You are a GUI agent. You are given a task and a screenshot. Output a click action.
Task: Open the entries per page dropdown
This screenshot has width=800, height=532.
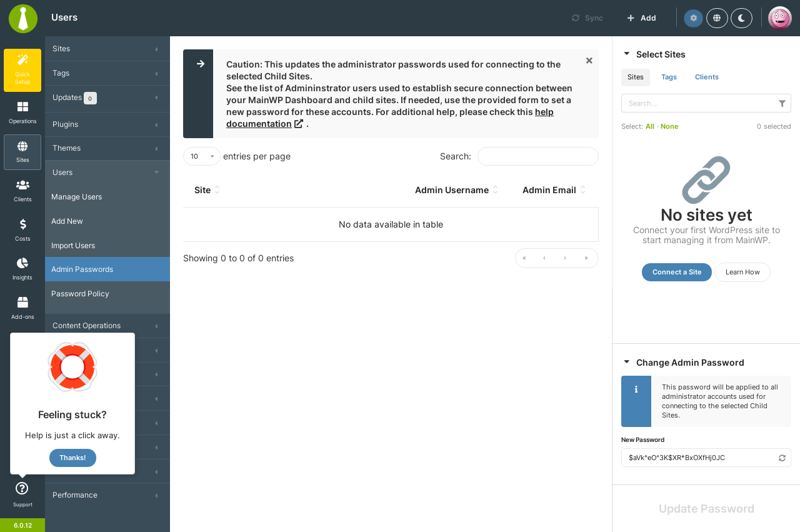[x=202, y=156]
